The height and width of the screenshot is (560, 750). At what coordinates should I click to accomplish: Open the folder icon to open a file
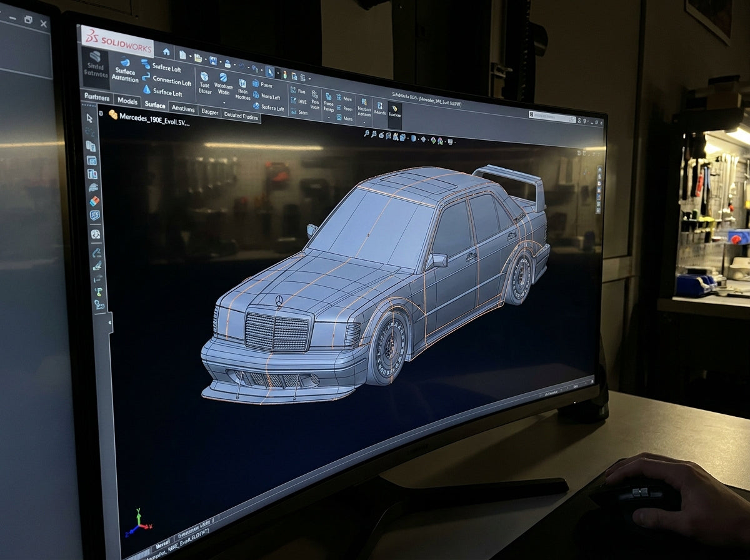click(198, 58)
